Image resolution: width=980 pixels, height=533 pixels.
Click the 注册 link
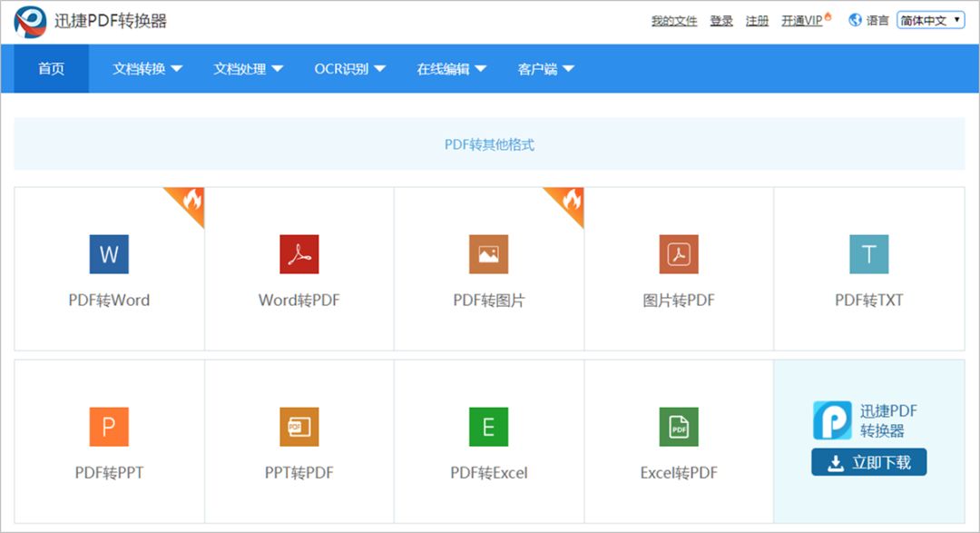click(757, 21)
